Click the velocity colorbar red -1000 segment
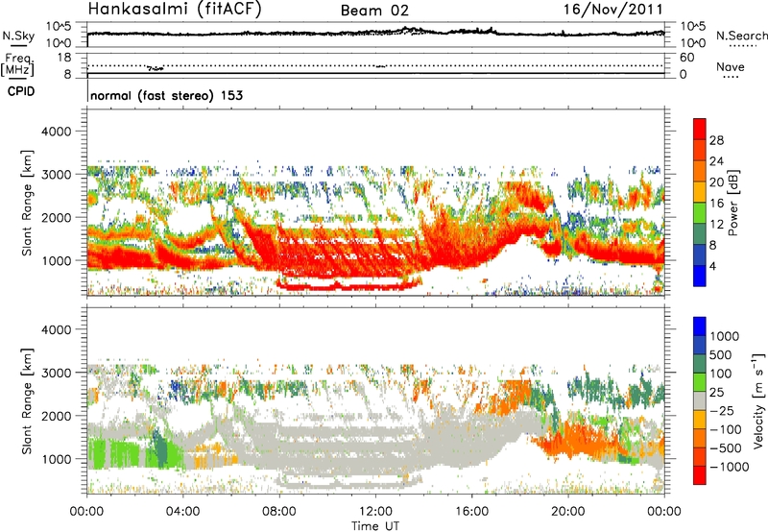Screen dimensions: 768x532 tap(700, 475)
